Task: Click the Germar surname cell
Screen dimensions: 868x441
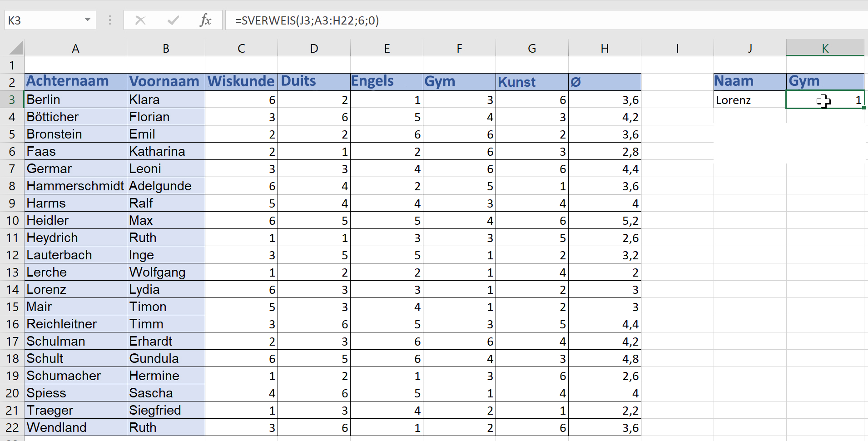Action: tap(75, 168)
